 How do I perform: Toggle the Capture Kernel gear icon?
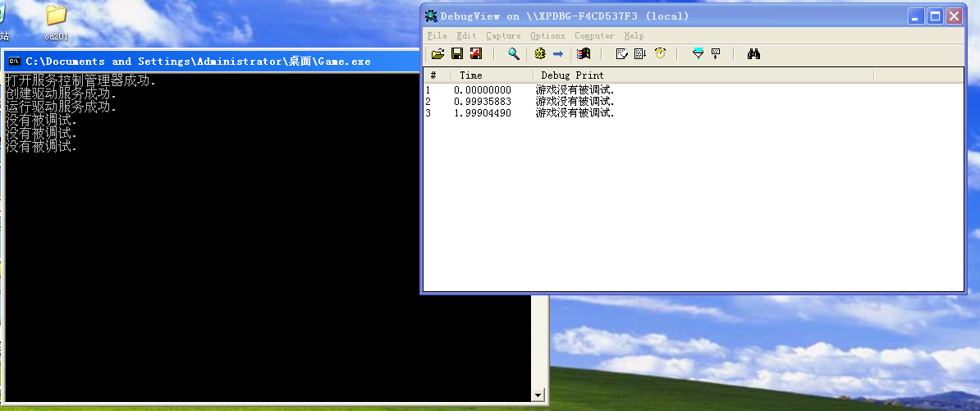pyautogui.click(x=540, y=53)
